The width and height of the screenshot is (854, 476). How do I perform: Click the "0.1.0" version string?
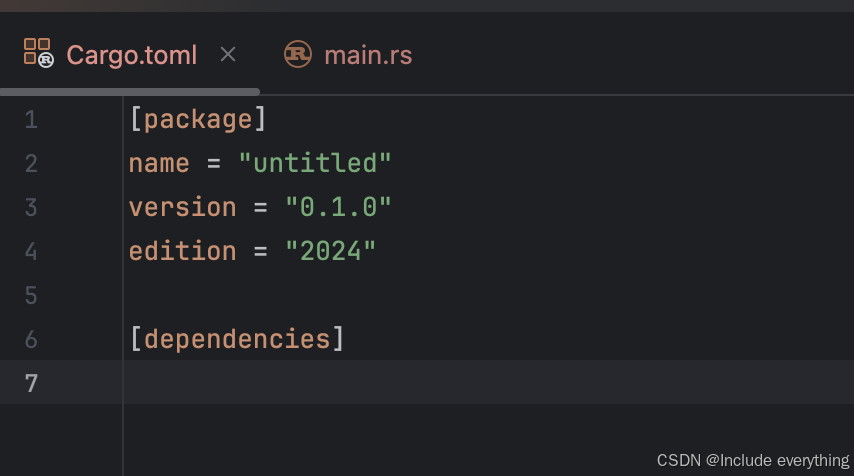(338, 207)
